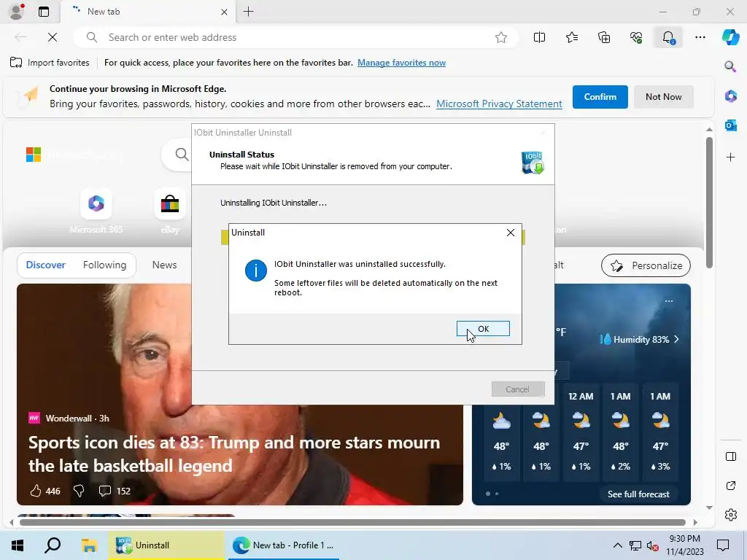Click the Wonderwall source label
The height and width of the screenshot is (560, 747).
click(x=68, y=418)
